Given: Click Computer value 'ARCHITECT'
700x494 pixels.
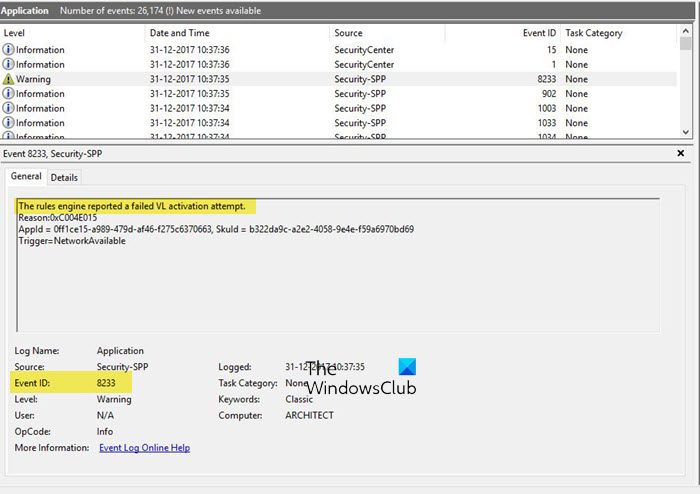Looking at the screenshot, I should pos(309,415).
